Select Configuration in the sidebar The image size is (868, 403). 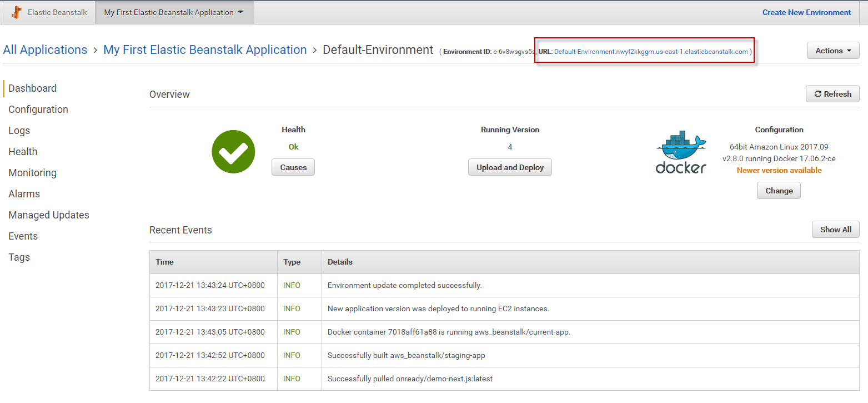coord(38,110)
